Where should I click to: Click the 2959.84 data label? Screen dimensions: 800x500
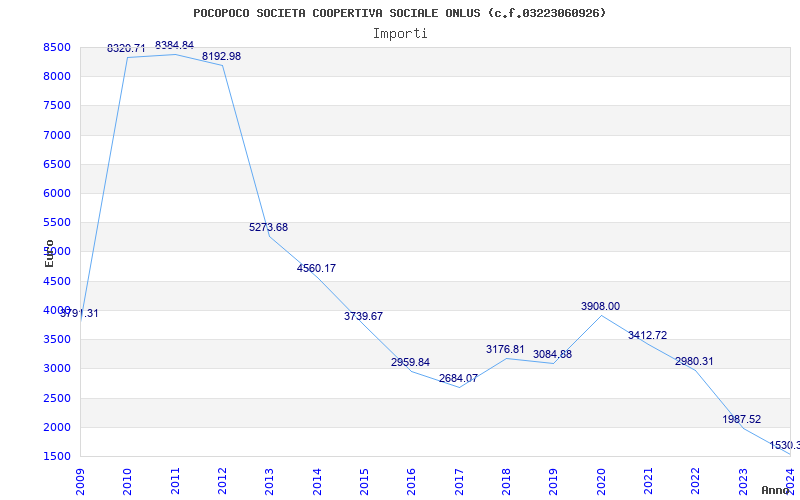[x=410, y=362]
